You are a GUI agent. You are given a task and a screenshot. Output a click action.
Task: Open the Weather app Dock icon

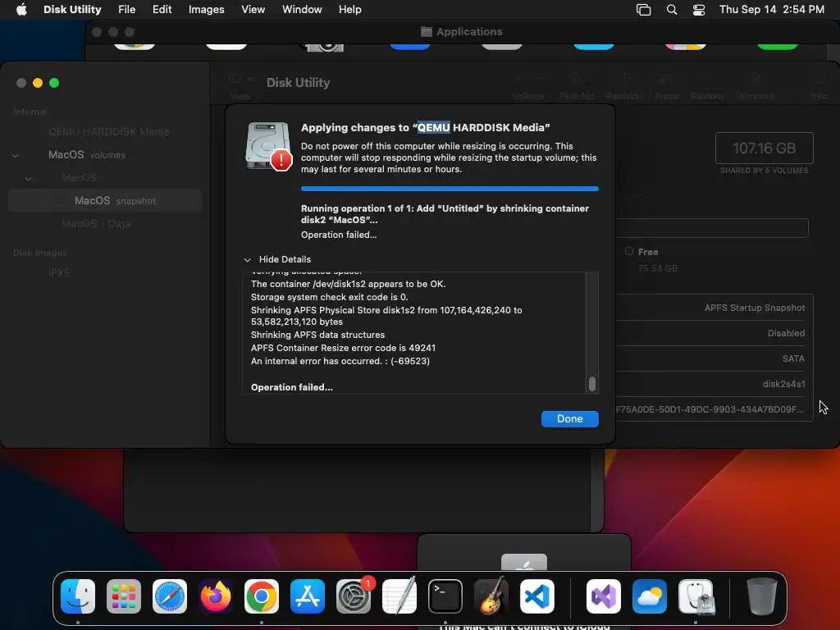[650, 596]
